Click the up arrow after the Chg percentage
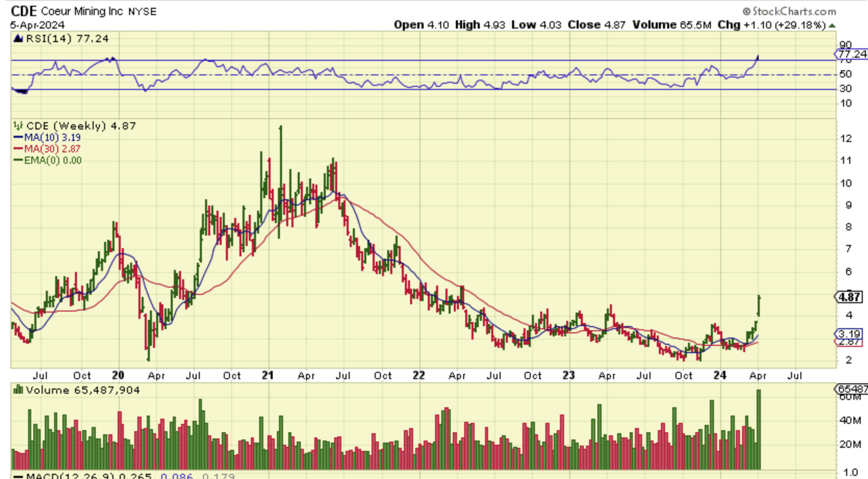 tap(832, 25)
